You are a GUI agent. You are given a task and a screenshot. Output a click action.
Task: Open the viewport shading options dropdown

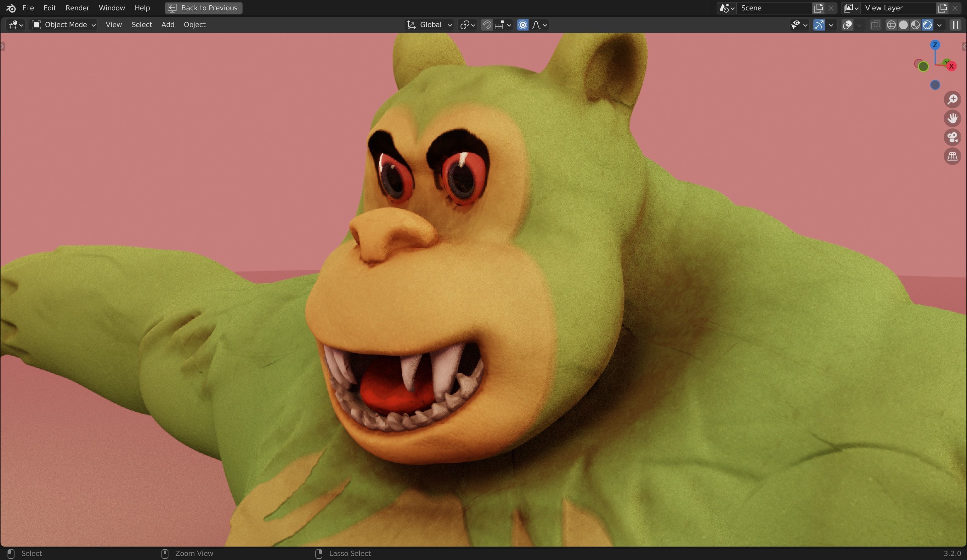939,25
